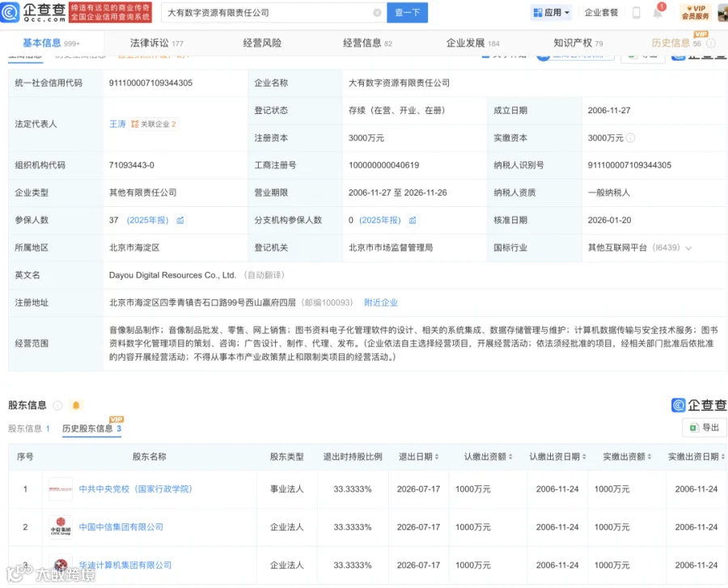
Task: Switch to 法律诉讼 tab
Action: [x=156, y=43]
